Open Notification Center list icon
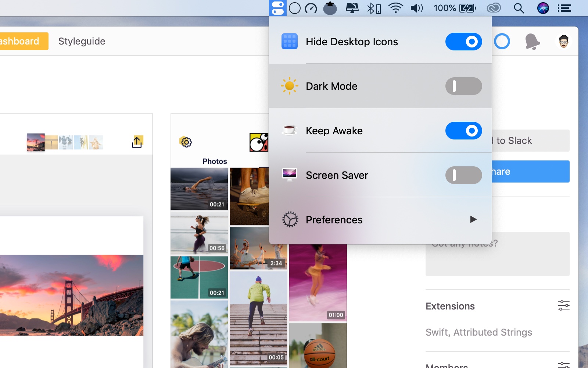Viewport: 588px width, 368px height. click(x=564, y=8)
